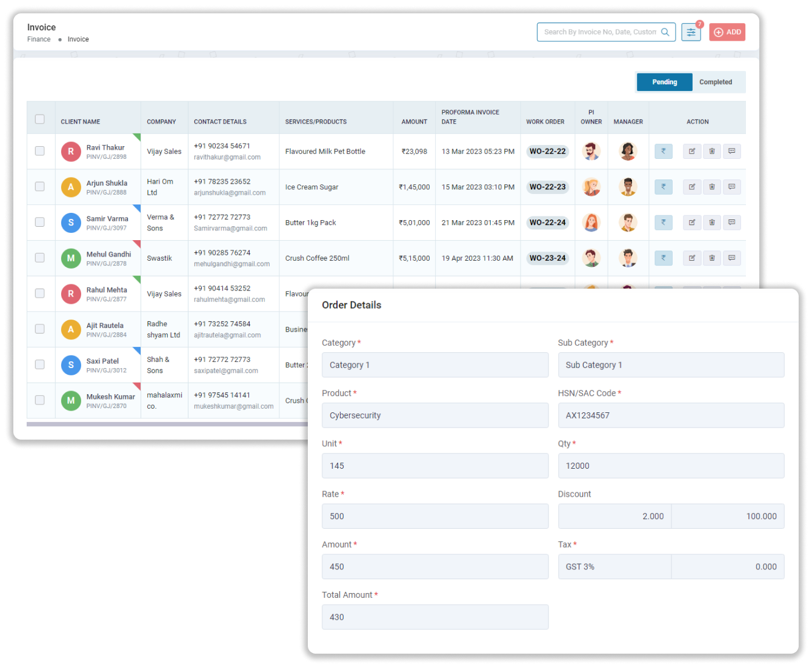
Task: Check the checkbox on Ravi Thakur's row
Action: pos(41,151)
